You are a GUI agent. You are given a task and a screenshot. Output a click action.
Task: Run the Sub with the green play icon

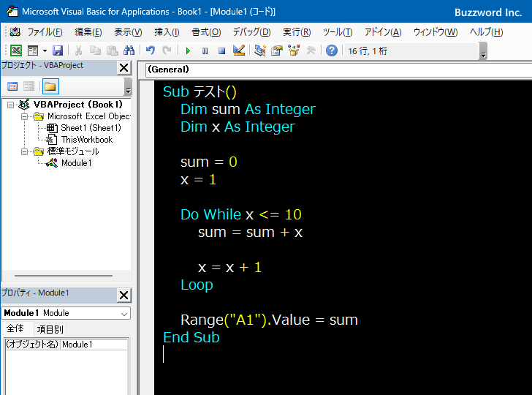click(188, 51)
